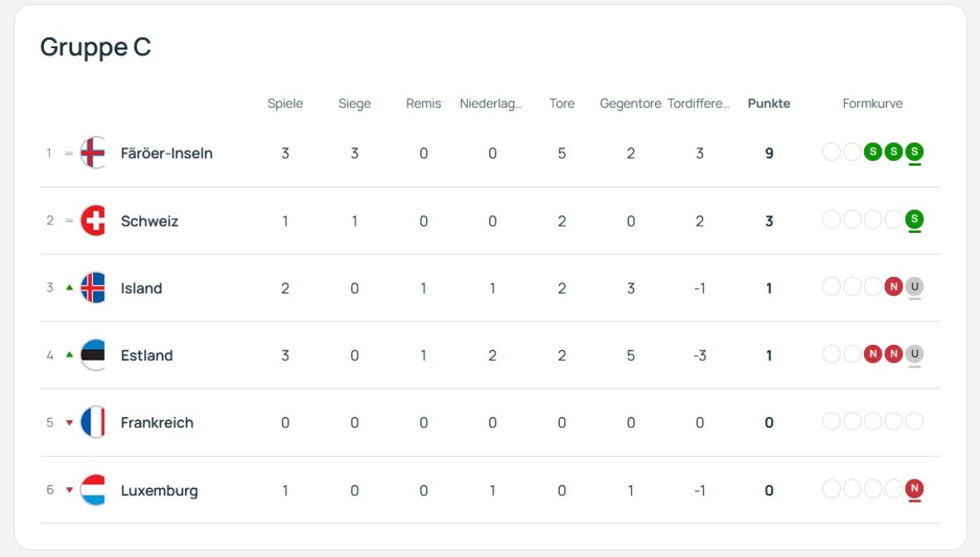Open the Frankreich team name link
Viewport: 980px width, 557px height.
(x=157, y=423)
